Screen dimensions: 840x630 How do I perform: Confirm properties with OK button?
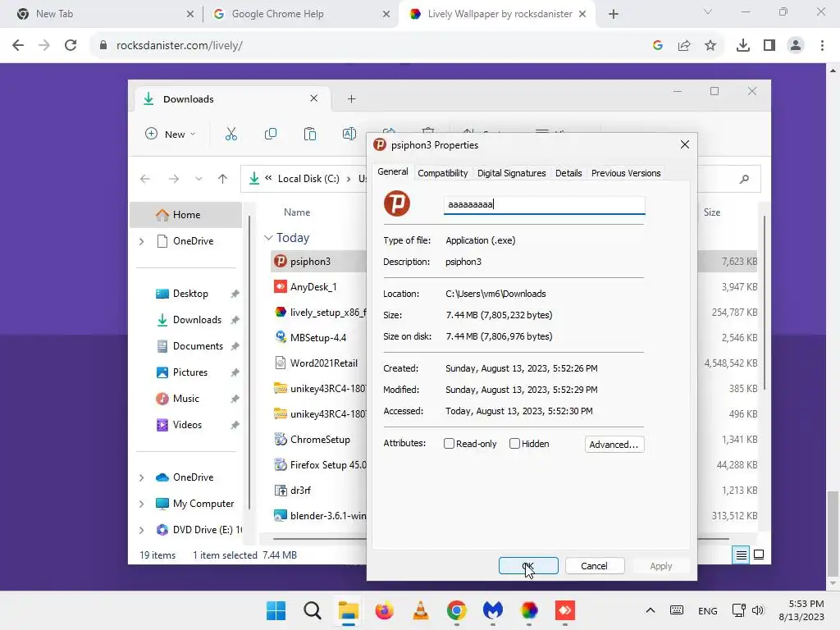click(528, 566)
